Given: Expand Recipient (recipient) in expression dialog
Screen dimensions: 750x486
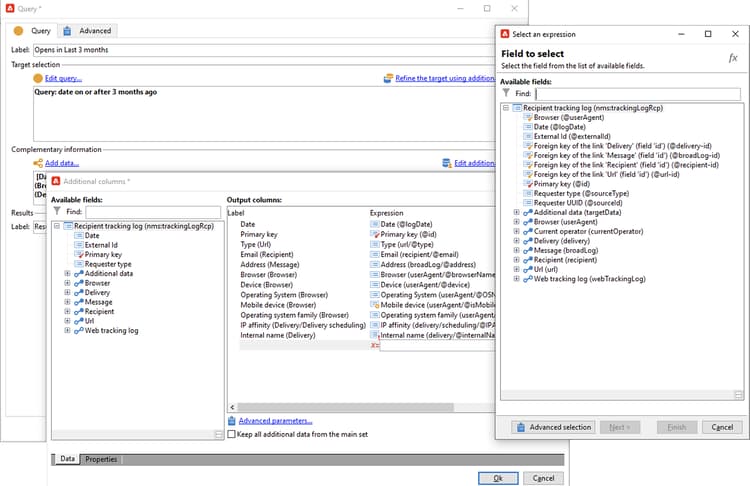Looking at the screenshot, I should point(517,260).
